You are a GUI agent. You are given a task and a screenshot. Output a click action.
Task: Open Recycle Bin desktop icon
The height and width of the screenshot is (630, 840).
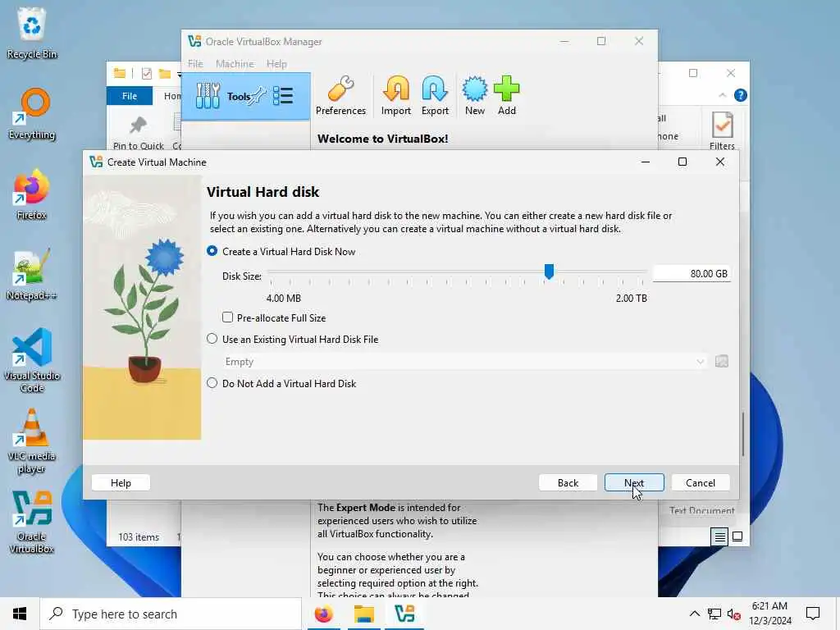point(32,33)
